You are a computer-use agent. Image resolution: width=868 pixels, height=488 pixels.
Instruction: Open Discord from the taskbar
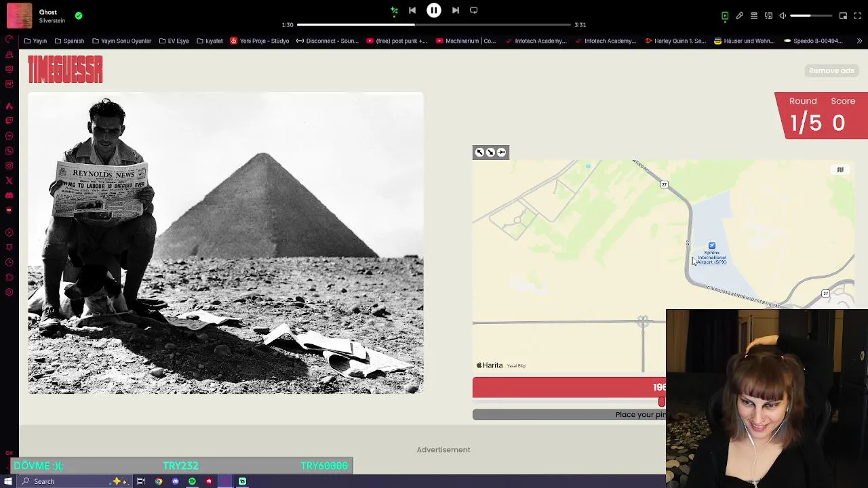pos(176,481)
